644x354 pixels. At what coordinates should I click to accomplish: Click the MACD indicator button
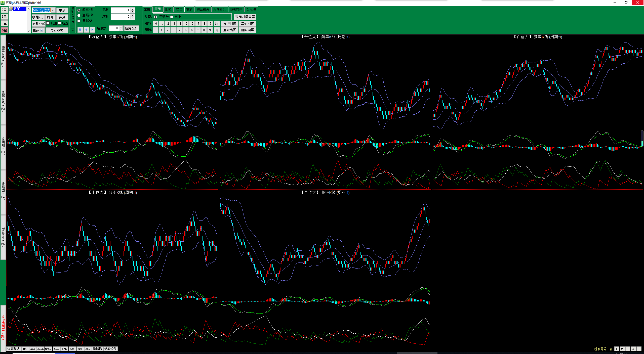click(48, 349)
